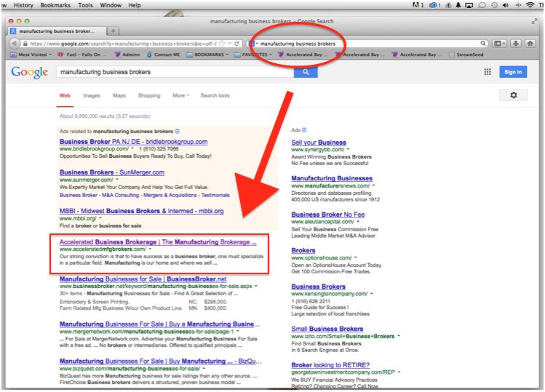Open Sell your Business ad link
The image size is (545, 392).
coord(319,143)
